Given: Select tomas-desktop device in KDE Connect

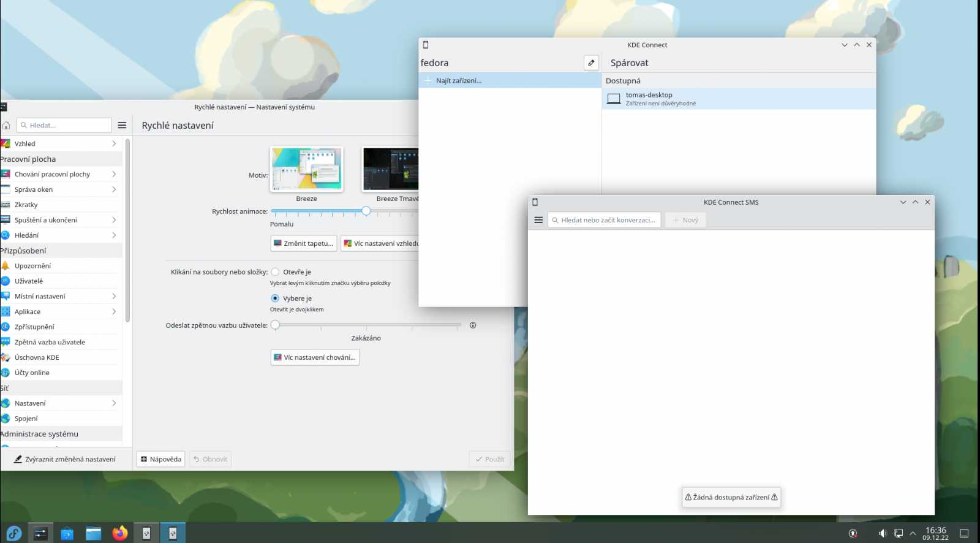Looking at the screenshot, I should point(739,99).
